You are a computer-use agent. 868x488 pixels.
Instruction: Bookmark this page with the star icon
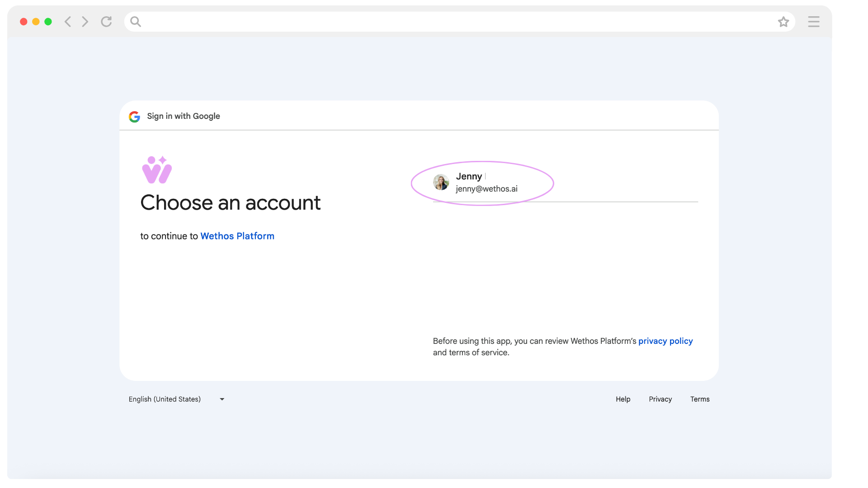783,22
